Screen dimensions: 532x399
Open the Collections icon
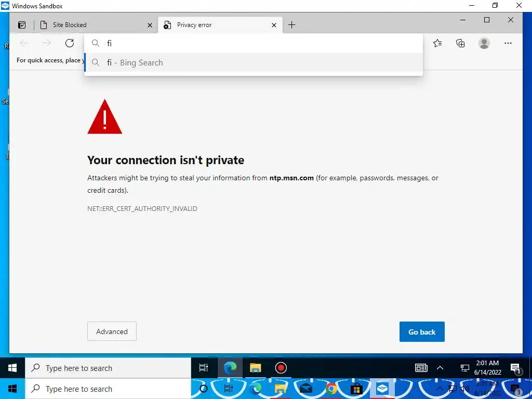click(460, 43)
